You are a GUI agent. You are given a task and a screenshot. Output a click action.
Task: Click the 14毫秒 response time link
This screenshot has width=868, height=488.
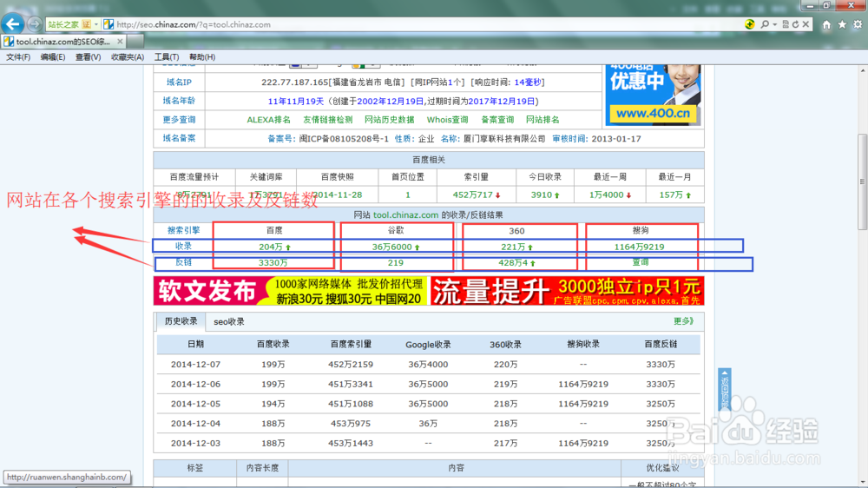(x=528, y=82)
